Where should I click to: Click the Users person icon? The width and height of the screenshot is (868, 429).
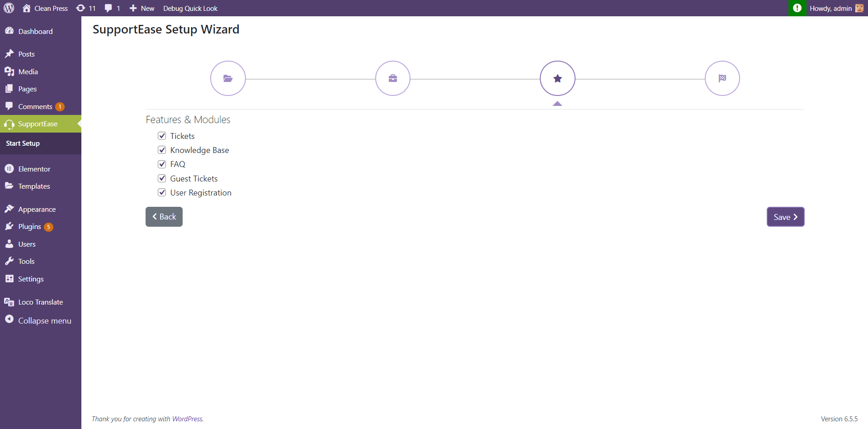[9, 244]
